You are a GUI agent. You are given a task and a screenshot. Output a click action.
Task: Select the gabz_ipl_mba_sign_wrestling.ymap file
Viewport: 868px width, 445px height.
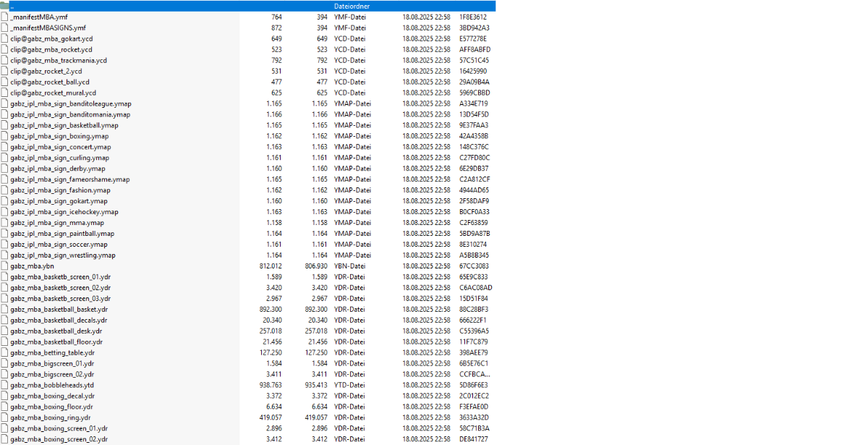(62, 255)
